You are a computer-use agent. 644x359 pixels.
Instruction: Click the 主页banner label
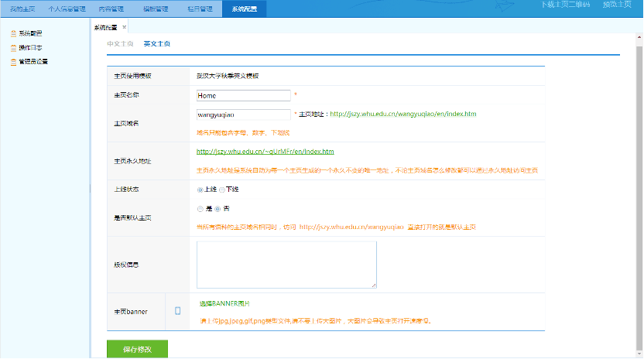pos(131,312)
